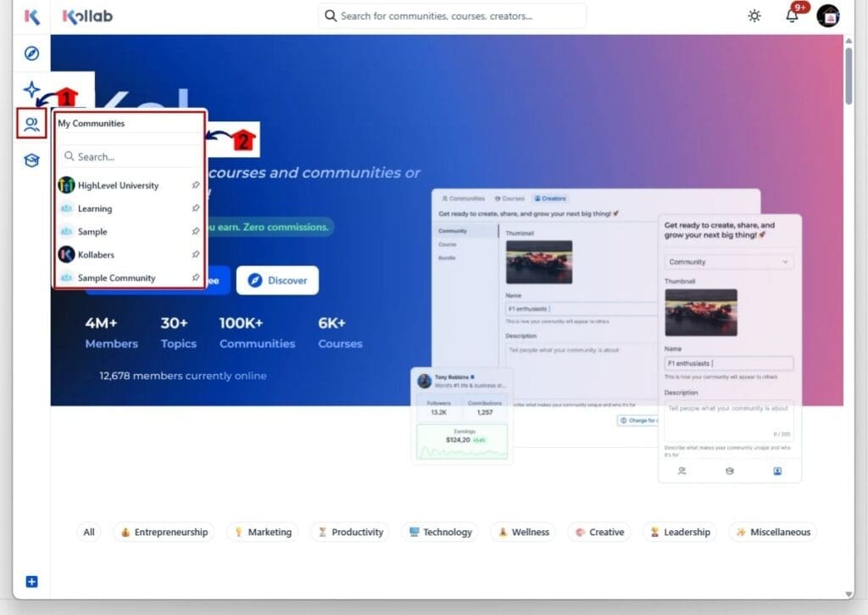Image resolution: width=868 pixels, height=615 pixels.
Task: Filter by Leadership category
Action: (679, 532)
